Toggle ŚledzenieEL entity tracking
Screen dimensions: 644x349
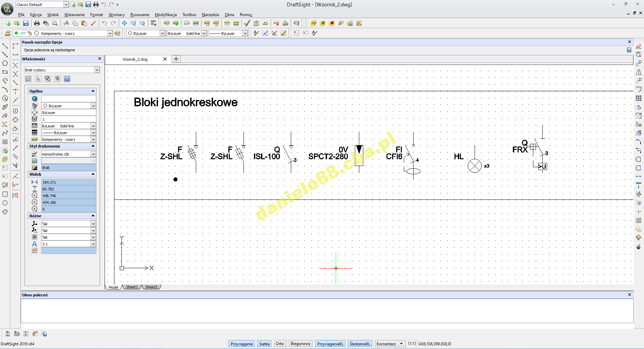[x=360, y=344]
